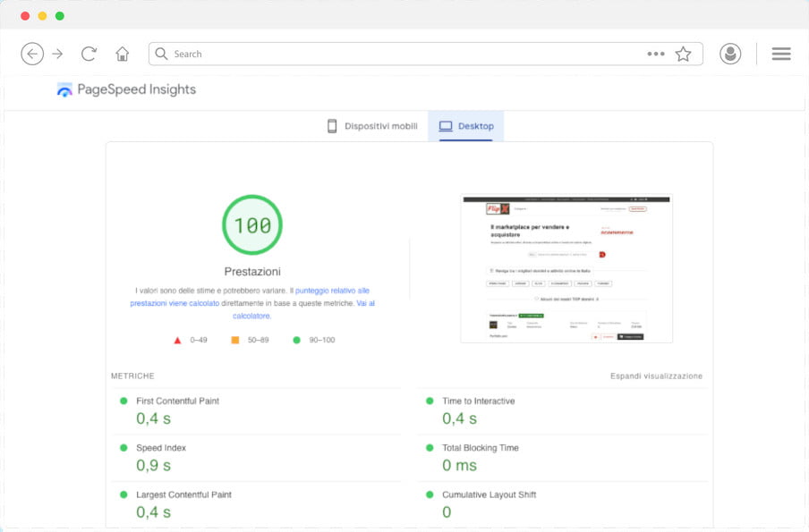Click the browser forward arrow
Screen dimensions: 809x532
[x=58, y=54]
